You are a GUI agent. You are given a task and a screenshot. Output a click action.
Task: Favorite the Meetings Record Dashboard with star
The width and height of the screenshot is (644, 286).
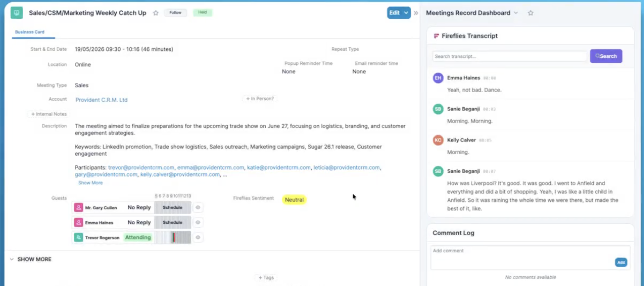click(531, 13)
